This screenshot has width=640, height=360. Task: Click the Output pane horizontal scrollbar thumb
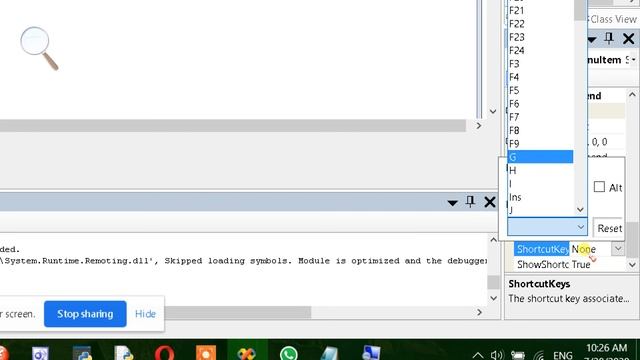point(238,313)
